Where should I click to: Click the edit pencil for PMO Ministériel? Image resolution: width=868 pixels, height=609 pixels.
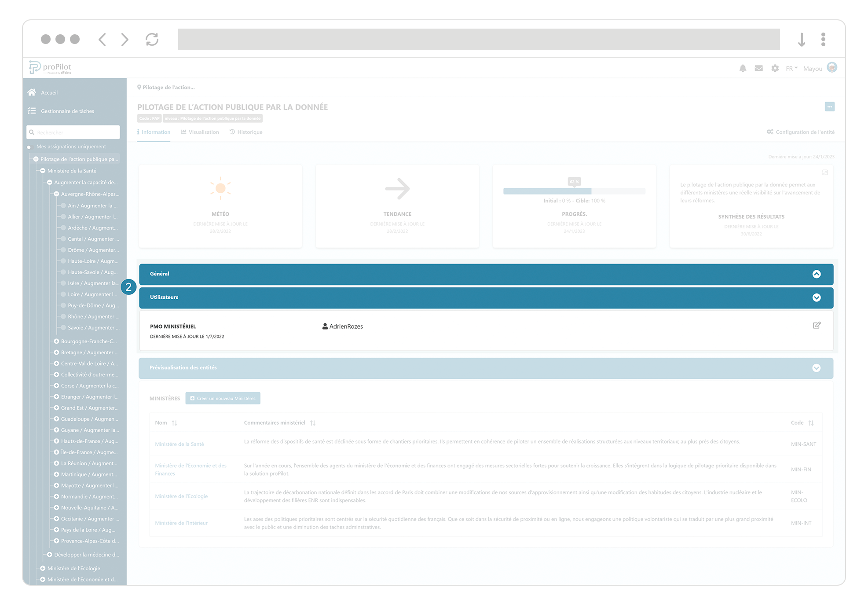(x=817, y=325)
